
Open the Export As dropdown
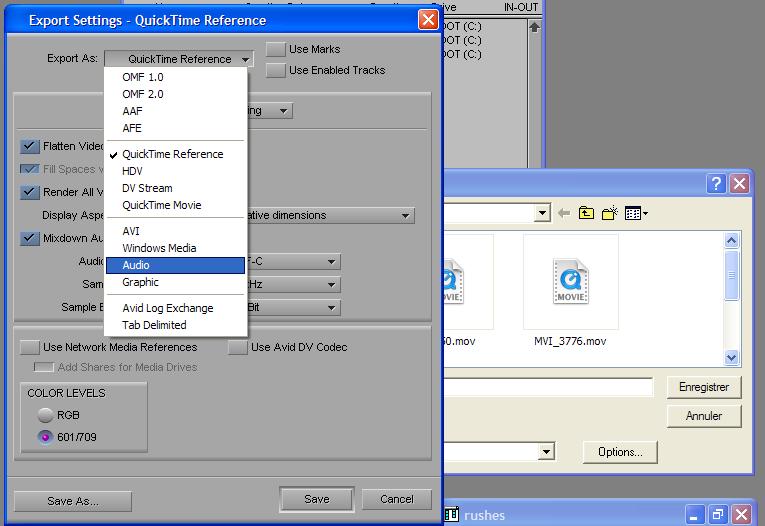[x=179, y=59]
